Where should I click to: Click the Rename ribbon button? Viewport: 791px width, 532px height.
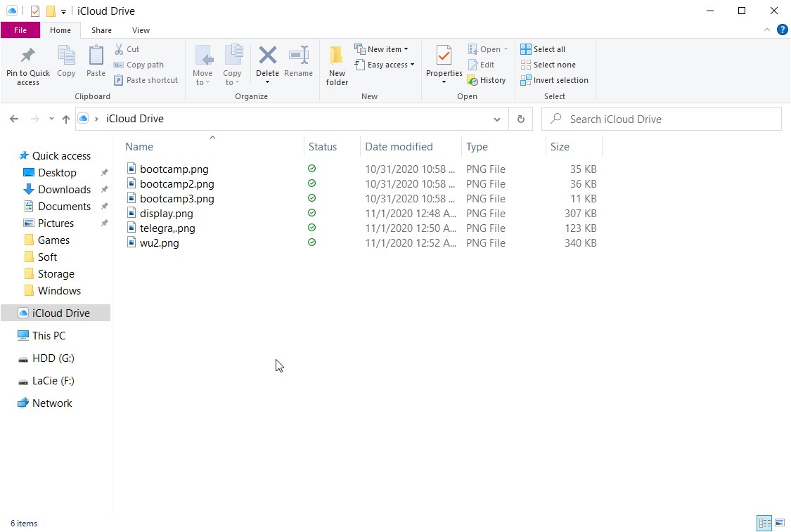pos(299,62)
